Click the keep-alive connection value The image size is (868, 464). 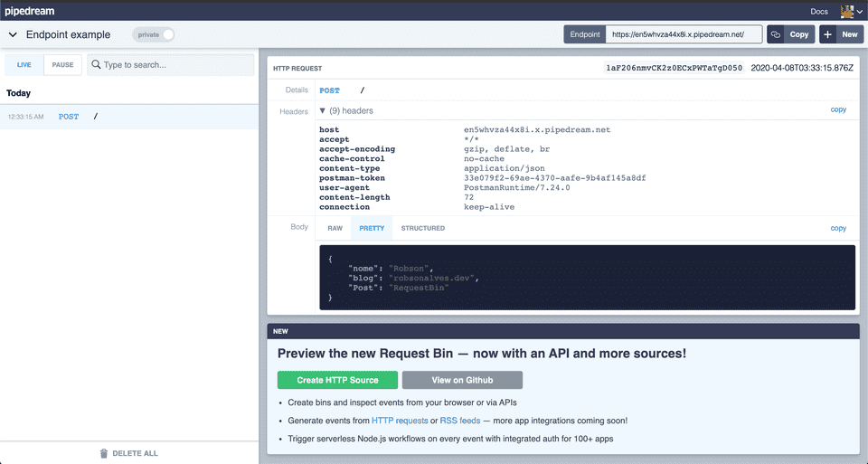click(489, 207)
